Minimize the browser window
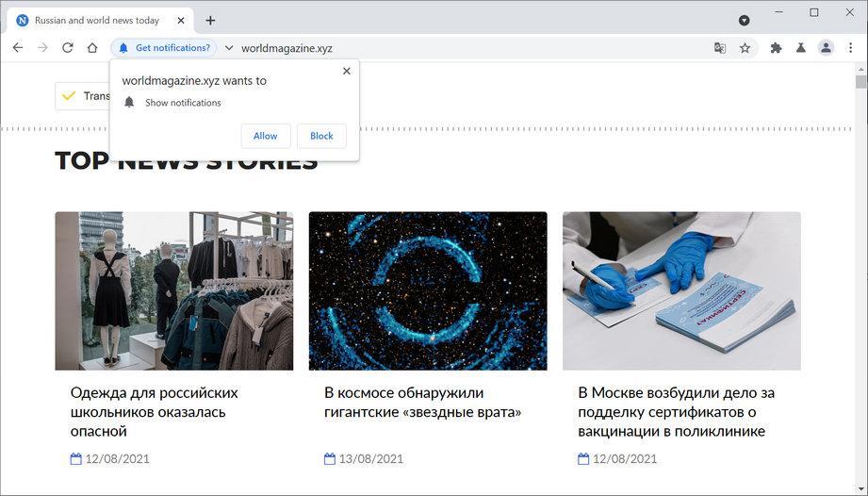 pyautogui.click(x=778, y=12)
